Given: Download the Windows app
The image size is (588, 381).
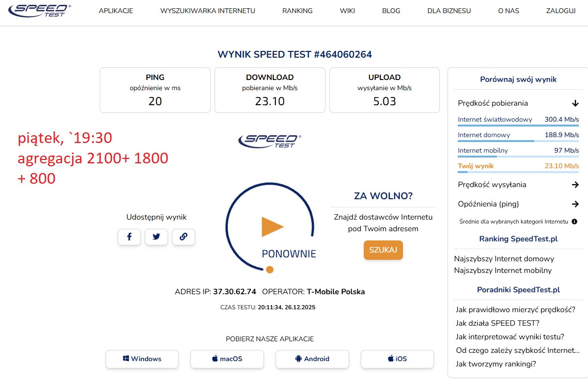Looking at the screenshot, I should tap(142, 359).
